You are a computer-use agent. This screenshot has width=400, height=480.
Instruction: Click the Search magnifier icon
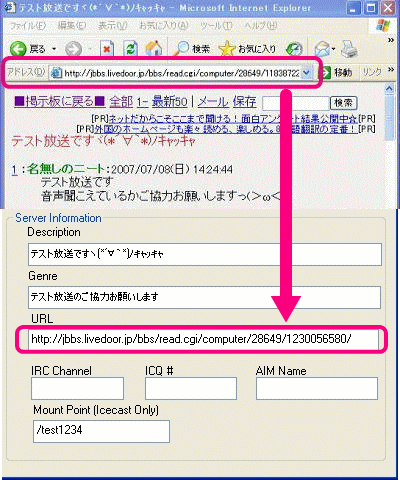[182, 49]
